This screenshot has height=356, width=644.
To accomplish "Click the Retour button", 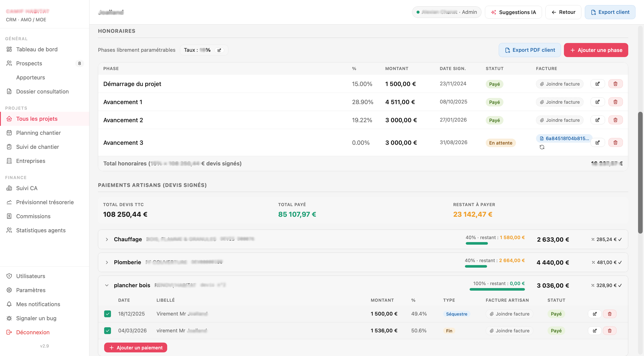I will click(x=563, y=12).
